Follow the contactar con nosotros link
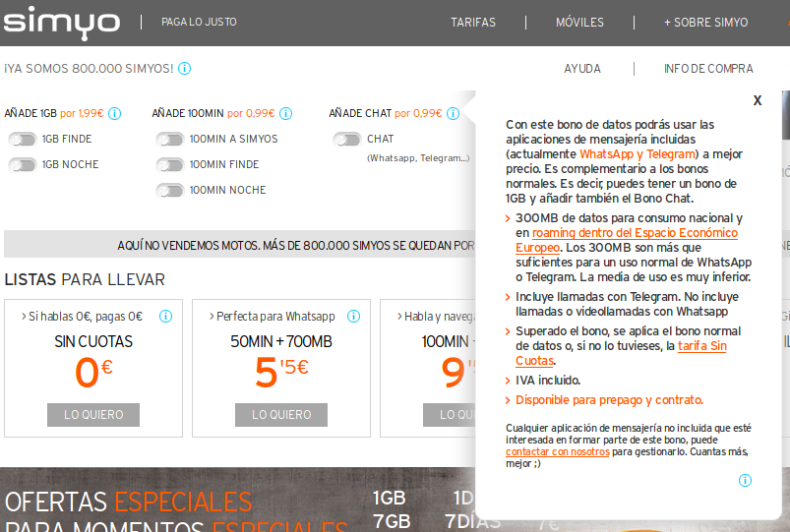The width and height of the screenshot is (790, 532). coord(558,452)
